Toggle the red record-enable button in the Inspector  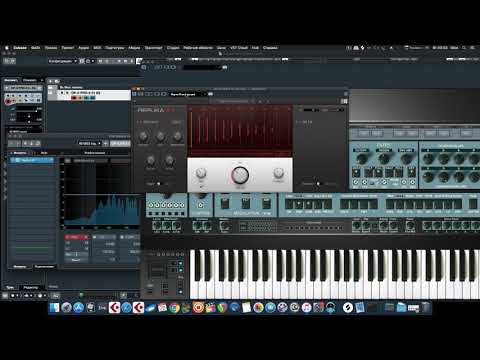pyautogui.click(x=8, y=101)
